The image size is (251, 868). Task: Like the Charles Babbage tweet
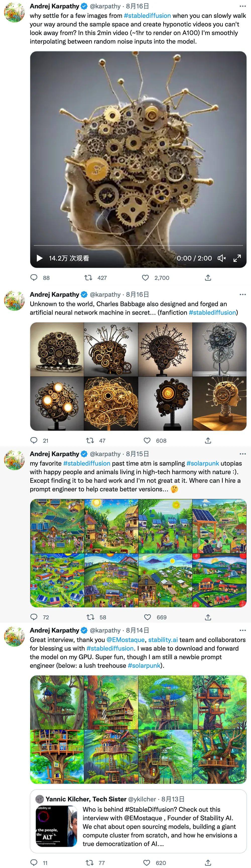pos(147,440)
